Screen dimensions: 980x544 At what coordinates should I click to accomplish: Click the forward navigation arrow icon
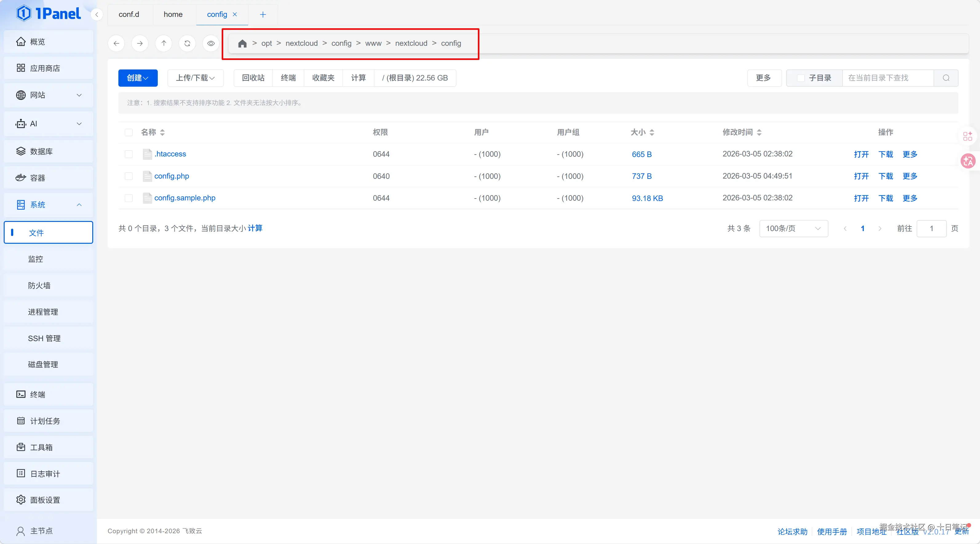coord(140,43)
